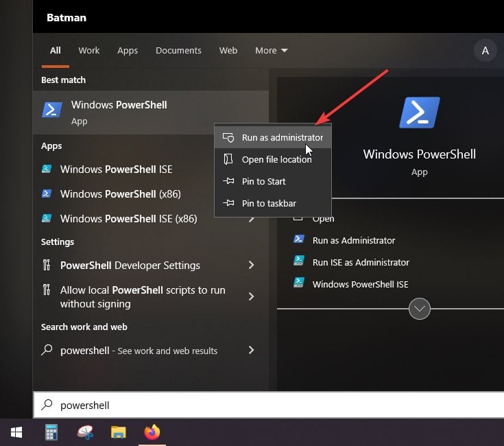This screenshot has width=504, height=446.
Task: Open Firefox from the taskbar
Action: pos(152,432)
